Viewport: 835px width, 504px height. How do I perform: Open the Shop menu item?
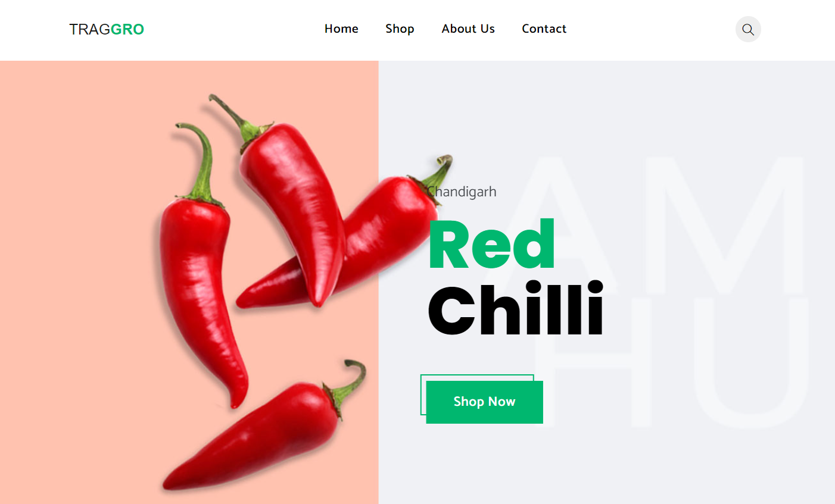[400, 29]
